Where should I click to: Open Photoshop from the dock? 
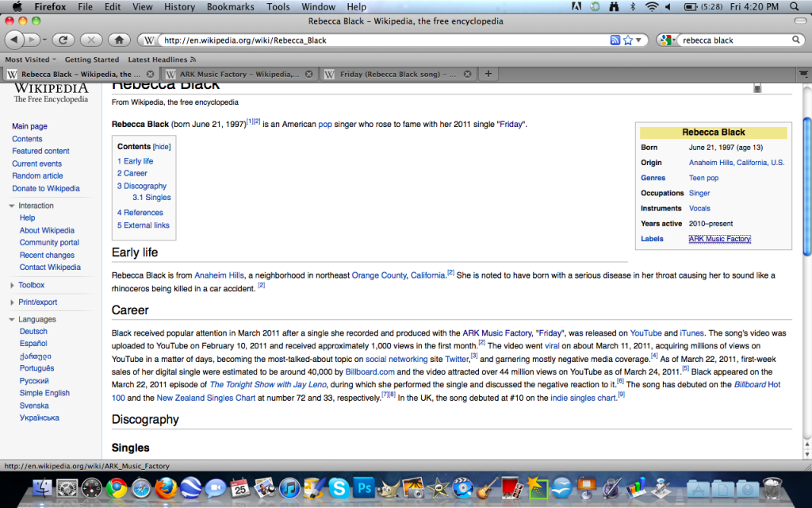tap(364, 488)
